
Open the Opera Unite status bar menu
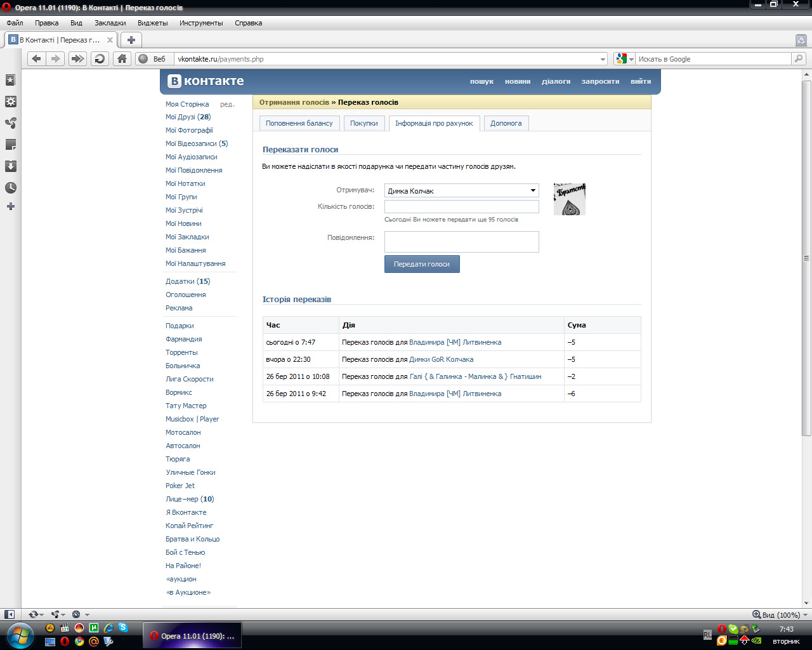[x=57, y=614]
